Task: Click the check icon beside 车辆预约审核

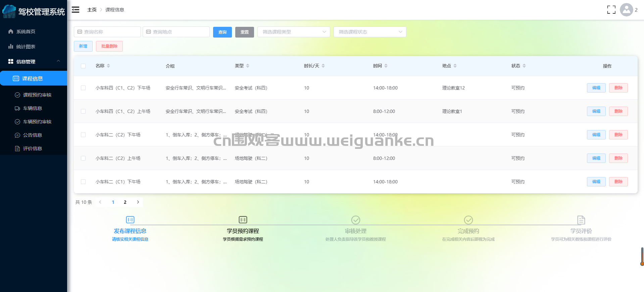Action: point(17,122)
